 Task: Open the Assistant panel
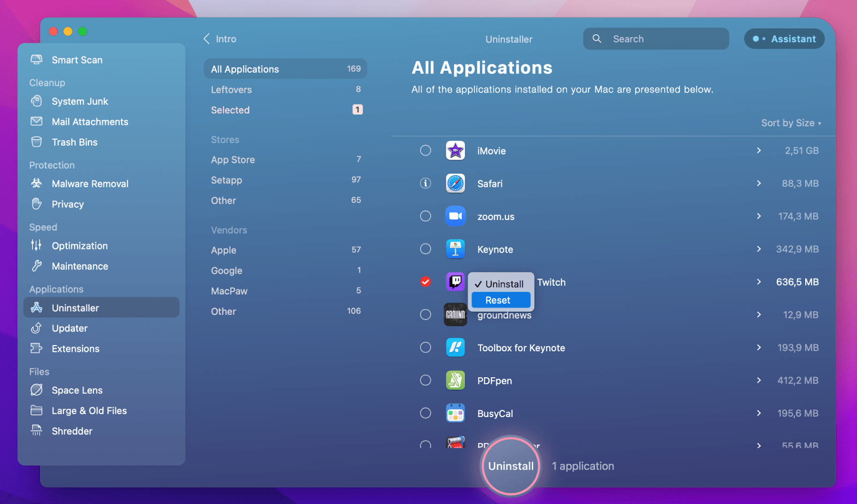pyautogui.click(x=784, y=39)
